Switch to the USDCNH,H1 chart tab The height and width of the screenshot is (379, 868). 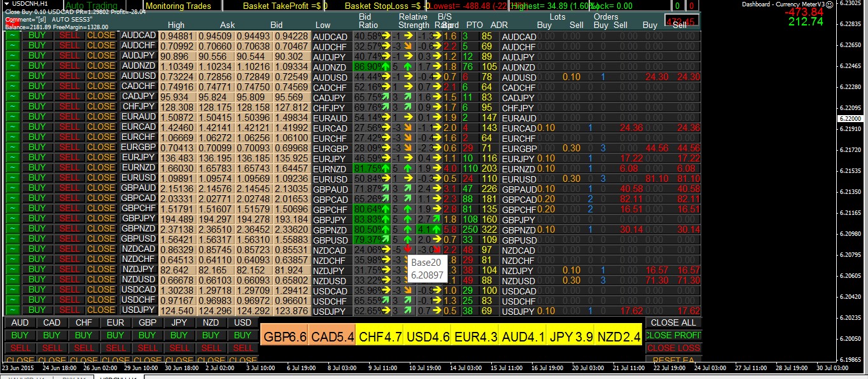(x=118, y=377)
